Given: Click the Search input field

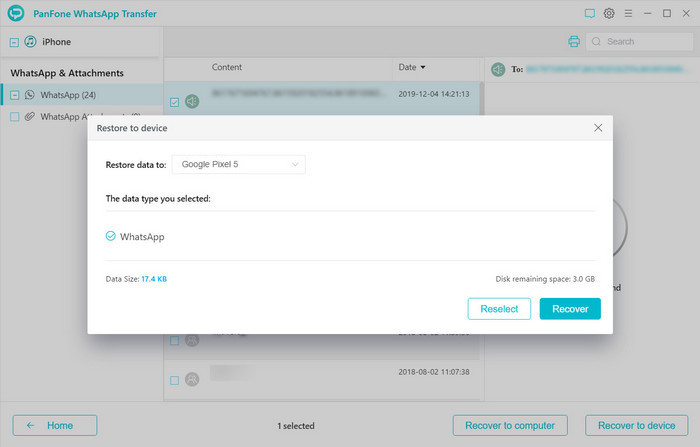Looking at the screenshot, I should pos(639,42).
